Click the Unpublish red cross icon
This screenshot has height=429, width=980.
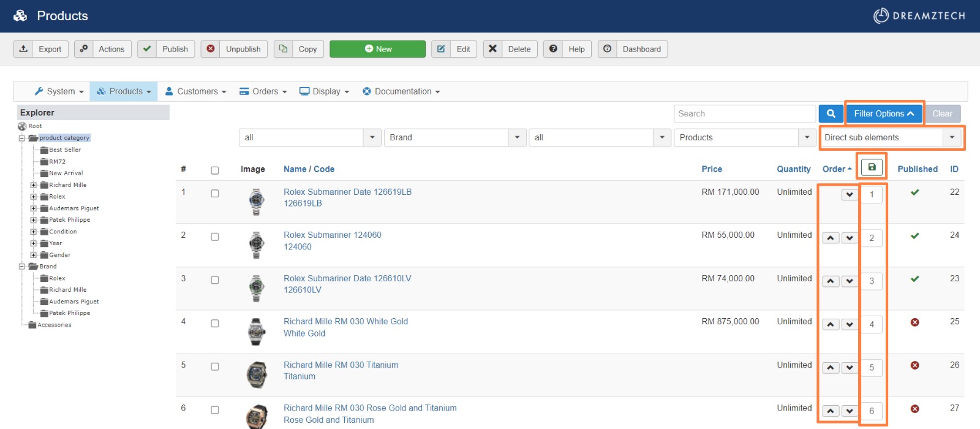pos(211,49)
